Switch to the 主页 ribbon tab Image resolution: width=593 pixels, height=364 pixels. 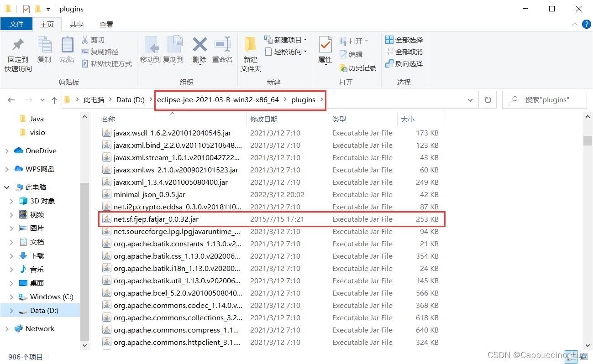(47, 24)
